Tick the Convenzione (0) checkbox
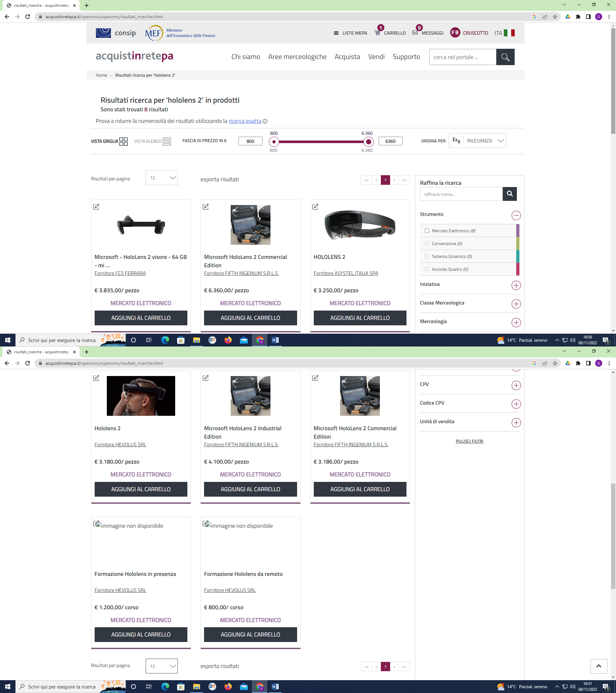616x693 pixels. (x=427, y=244)
